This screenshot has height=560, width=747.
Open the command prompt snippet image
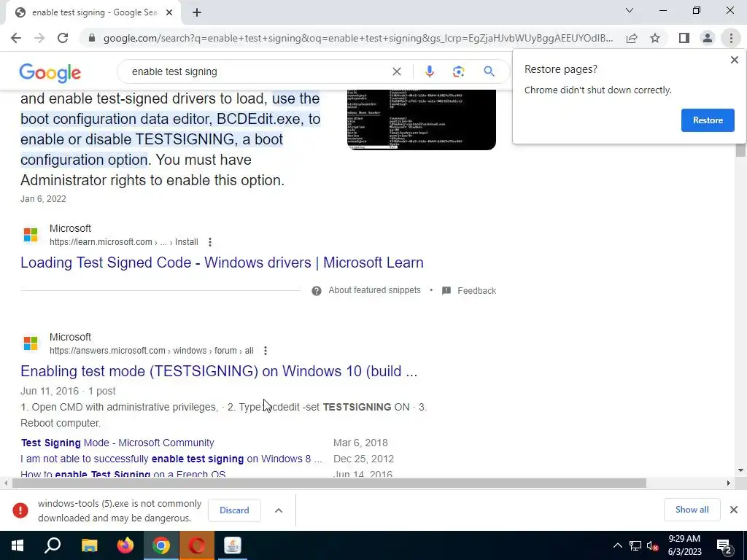click(421, 120)
